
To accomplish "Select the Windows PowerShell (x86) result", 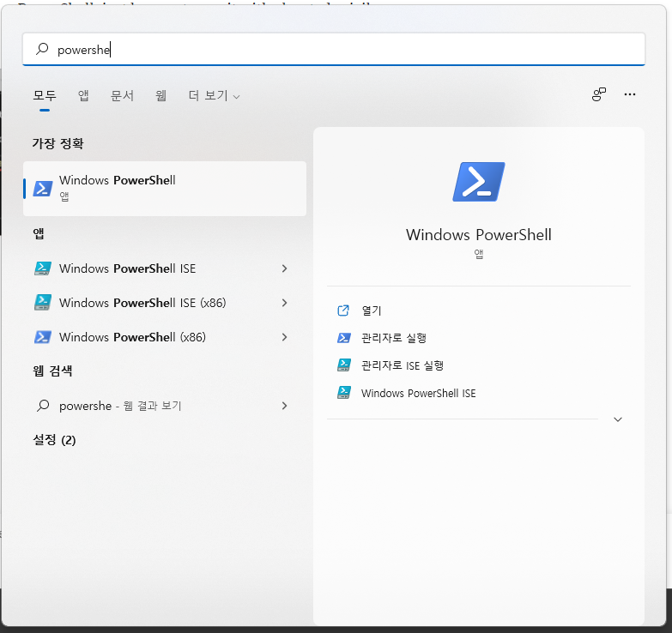I will pyautogui.click(x=165, y=337).
